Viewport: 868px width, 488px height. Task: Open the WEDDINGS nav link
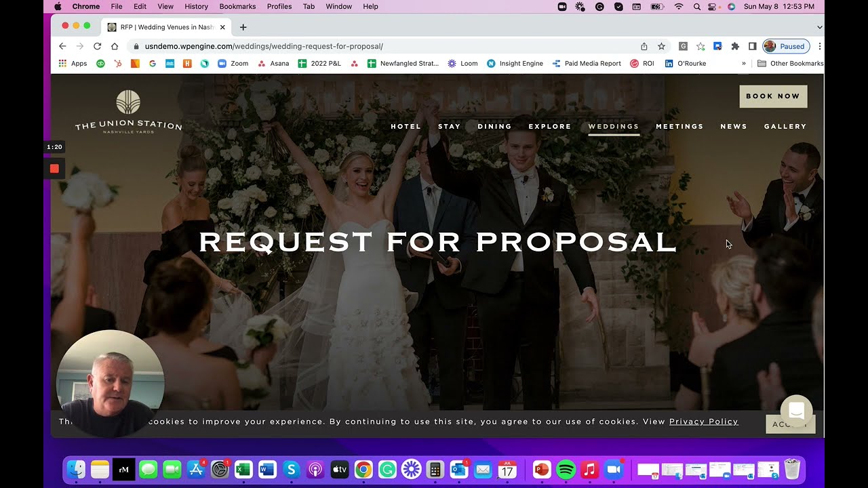[x=614, y=127]
